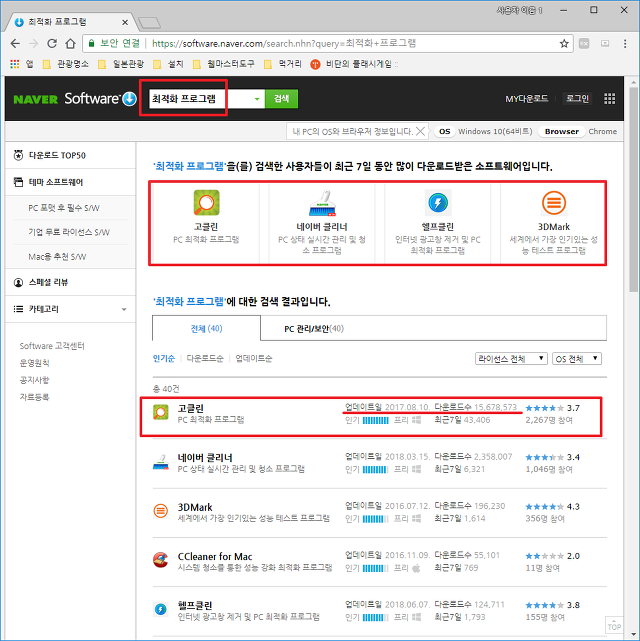The image size is (640, 641).
Task: Open 설치 bookmark folder
Action: point(168,64)
